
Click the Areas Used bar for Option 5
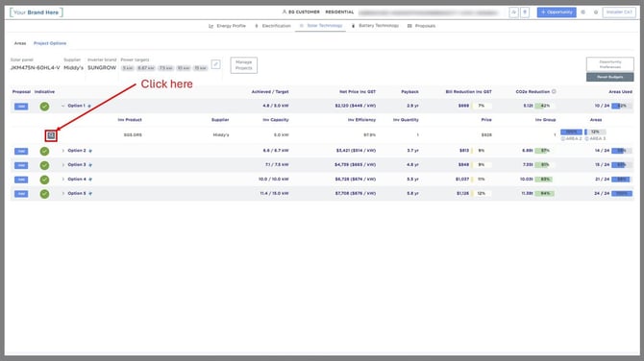pos(621,193)
